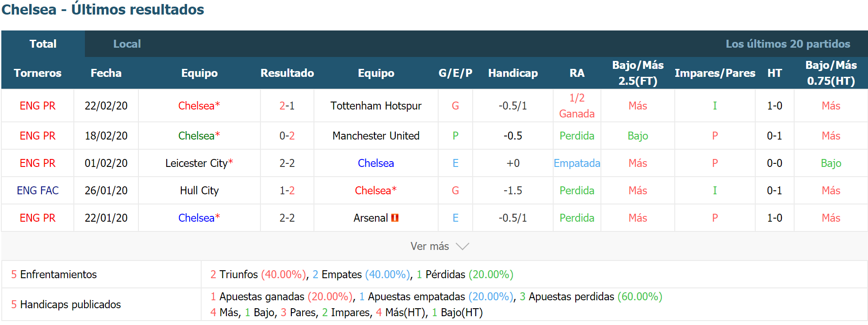Open Manchester United team link

[376, 136]
